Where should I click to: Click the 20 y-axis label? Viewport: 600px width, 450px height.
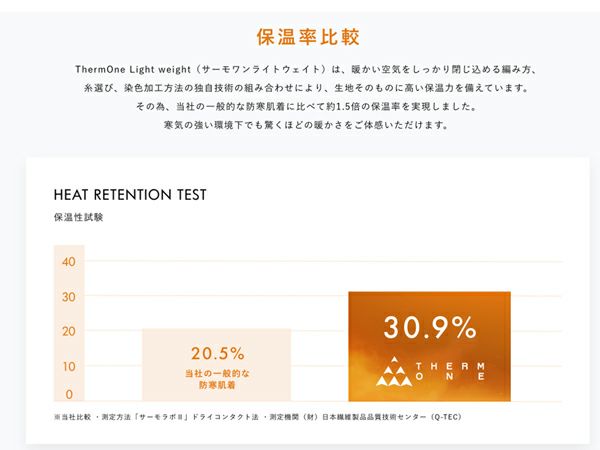click(x=68, y=332)
